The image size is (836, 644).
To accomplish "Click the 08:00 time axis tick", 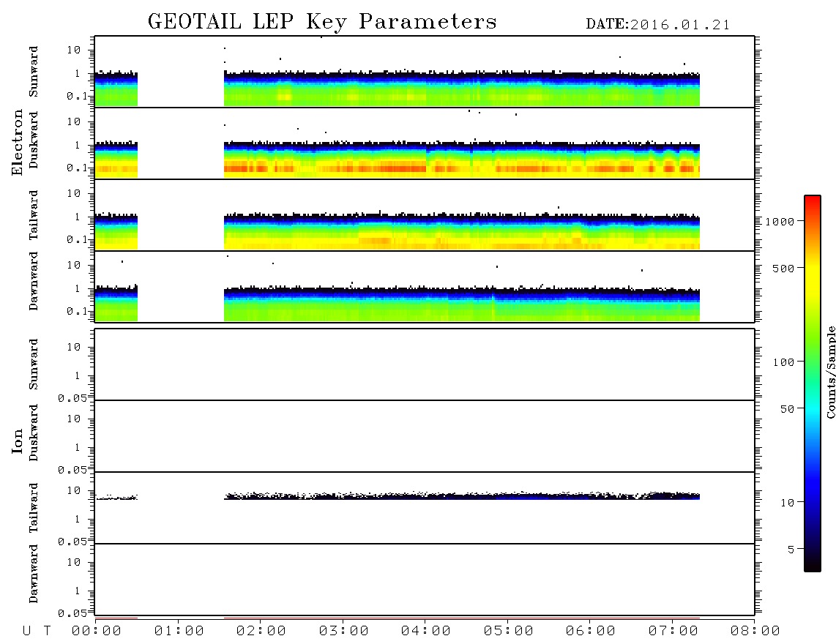I will click(755, 631).
